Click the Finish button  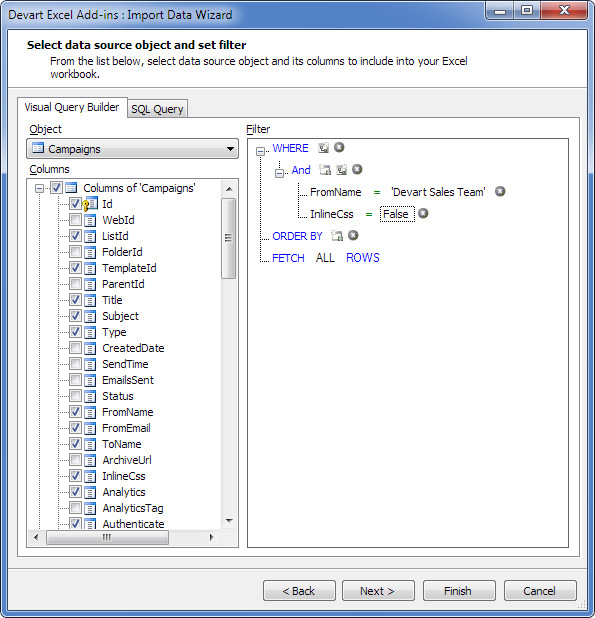point(459,591)
